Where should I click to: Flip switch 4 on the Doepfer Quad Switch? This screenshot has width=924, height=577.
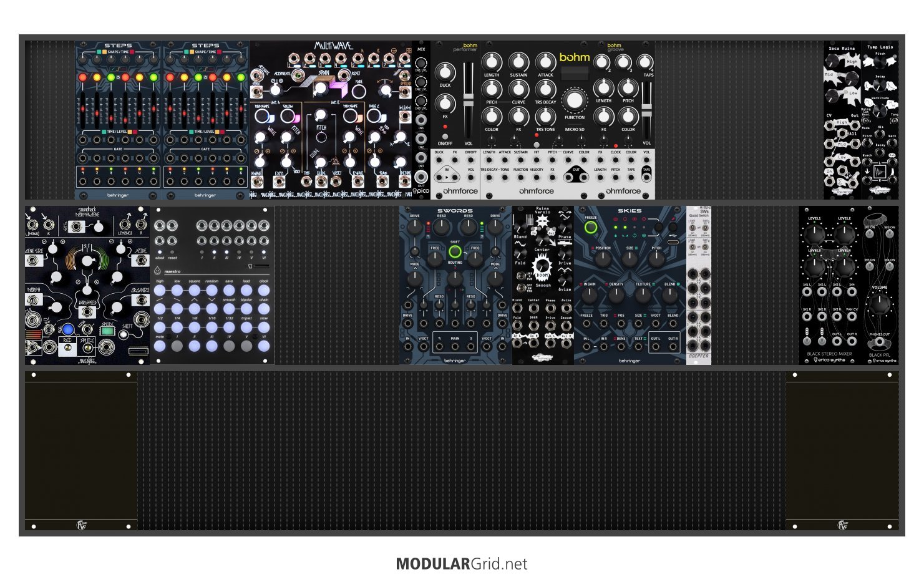(x=706, y=246)
